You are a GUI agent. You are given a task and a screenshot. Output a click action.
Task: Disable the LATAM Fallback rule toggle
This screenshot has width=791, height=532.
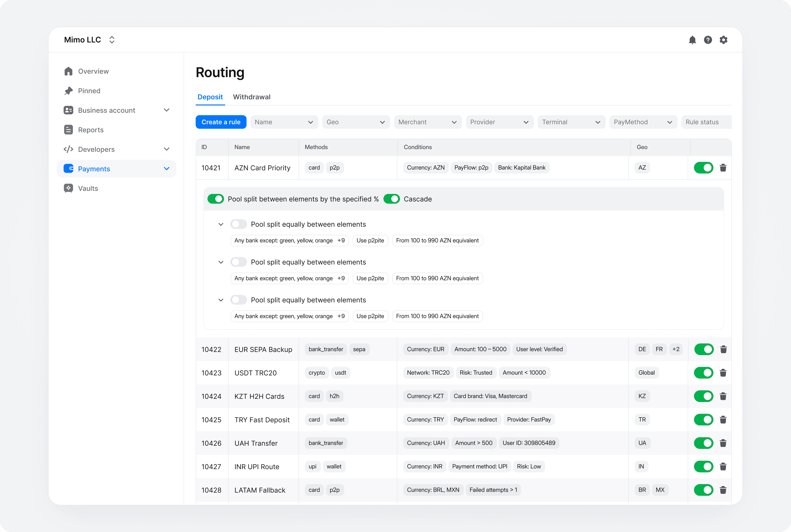(x=704, y=490)
